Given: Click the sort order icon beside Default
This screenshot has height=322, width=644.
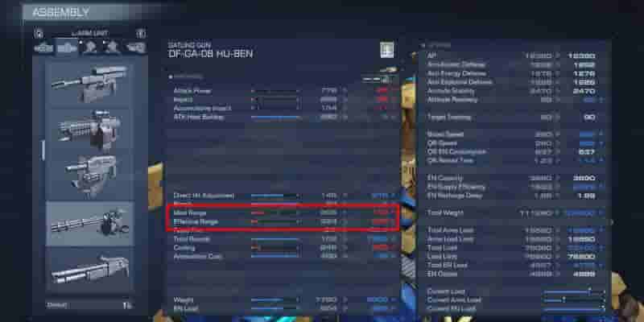Looking at the screenshot, I should coord(126,305).
